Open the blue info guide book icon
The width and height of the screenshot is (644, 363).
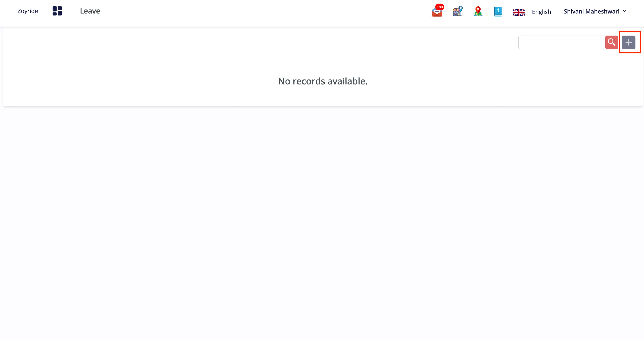click(498, 11)
